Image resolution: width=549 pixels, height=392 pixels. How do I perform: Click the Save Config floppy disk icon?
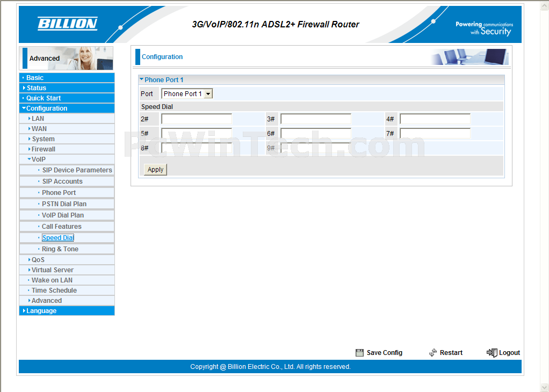click(359, 353)
